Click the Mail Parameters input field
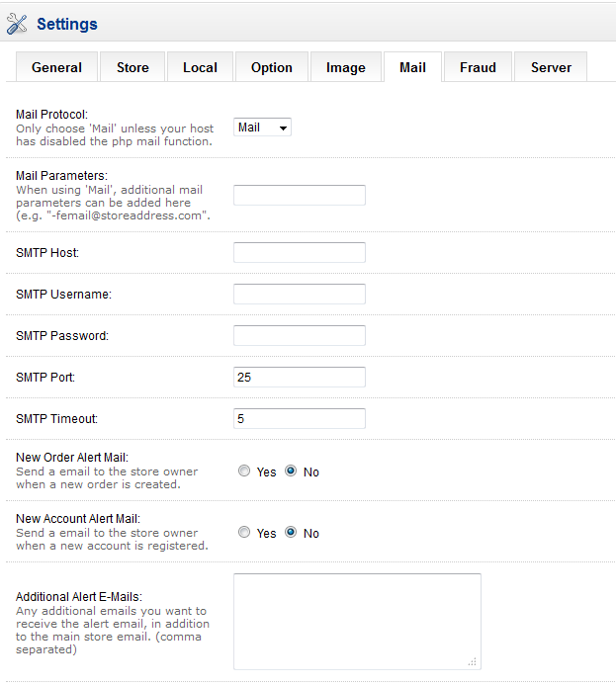 [299, 195]
